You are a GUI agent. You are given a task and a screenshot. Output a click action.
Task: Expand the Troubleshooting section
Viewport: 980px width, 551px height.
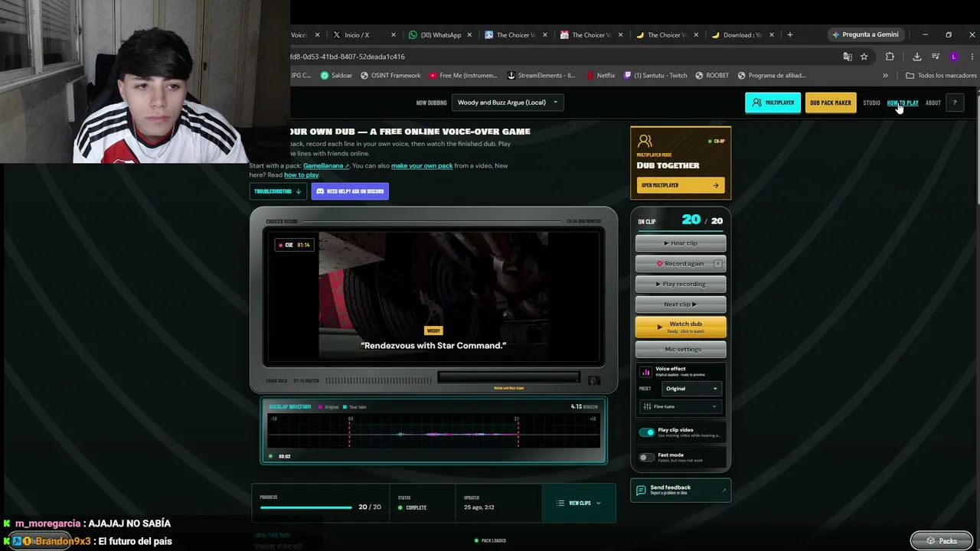(x=278, y=191)
